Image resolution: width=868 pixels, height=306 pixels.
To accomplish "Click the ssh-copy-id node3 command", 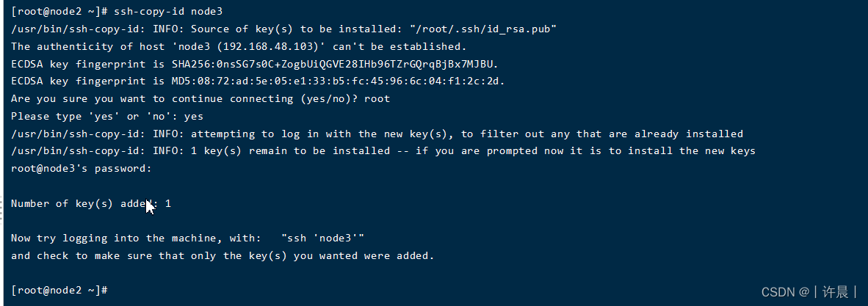I will 169,12.
